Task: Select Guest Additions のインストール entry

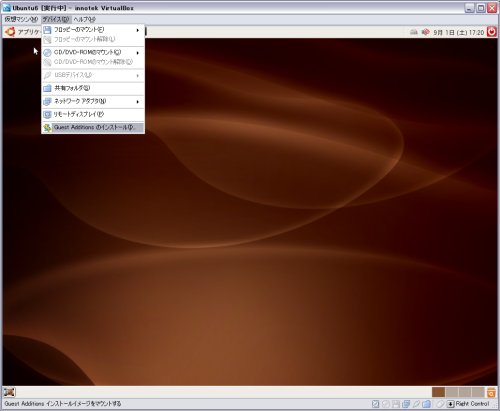Action: click(x=93, y=127)
